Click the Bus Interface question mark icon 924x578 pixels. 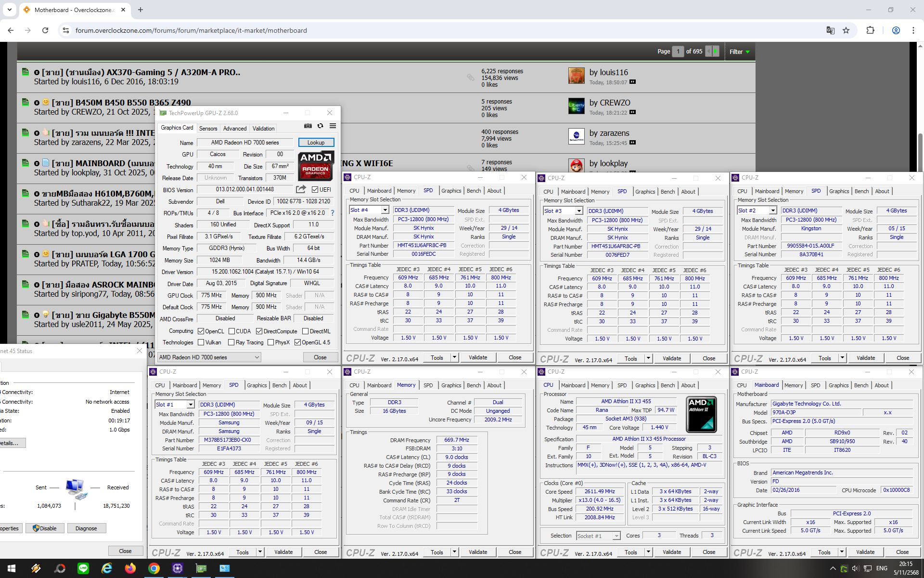[x=332, y=213]
